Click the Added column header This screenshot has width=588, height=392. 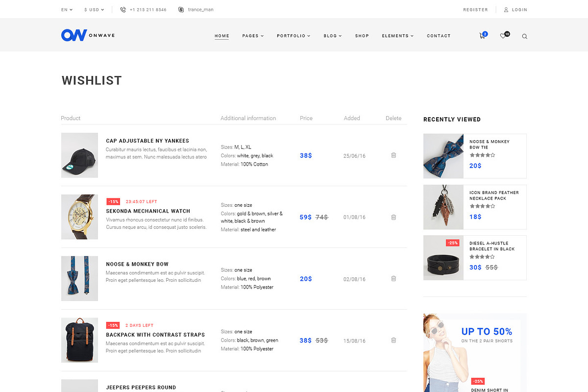(352, 118)
